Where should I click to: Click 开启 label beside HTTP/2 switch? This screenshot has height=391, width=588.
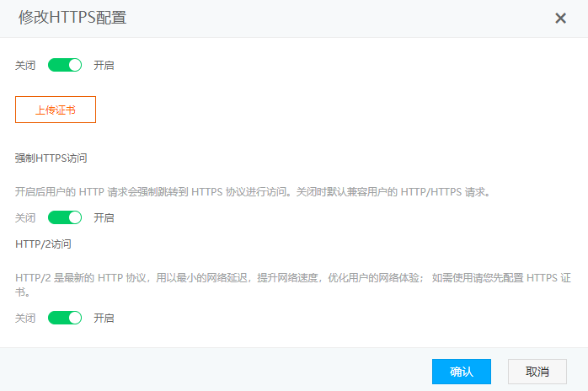click(104, 318)
